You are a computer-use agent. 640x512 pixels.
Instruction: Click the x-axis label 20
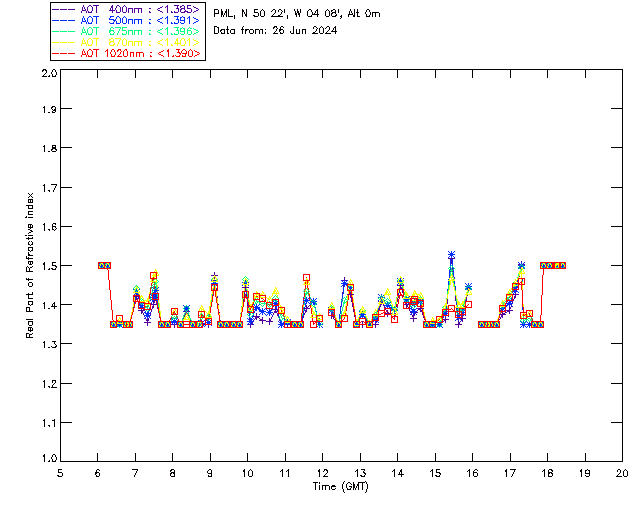(622, 473)
